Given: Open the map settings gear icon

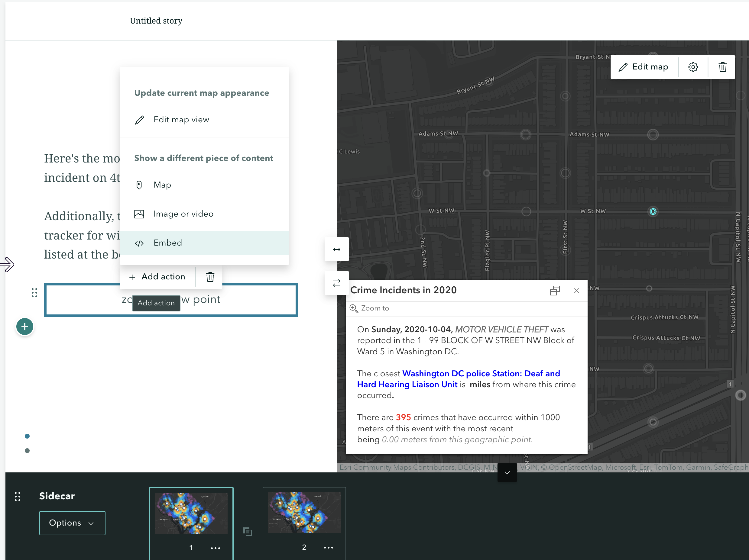Looking at the screenshot, I should point(693,67).
